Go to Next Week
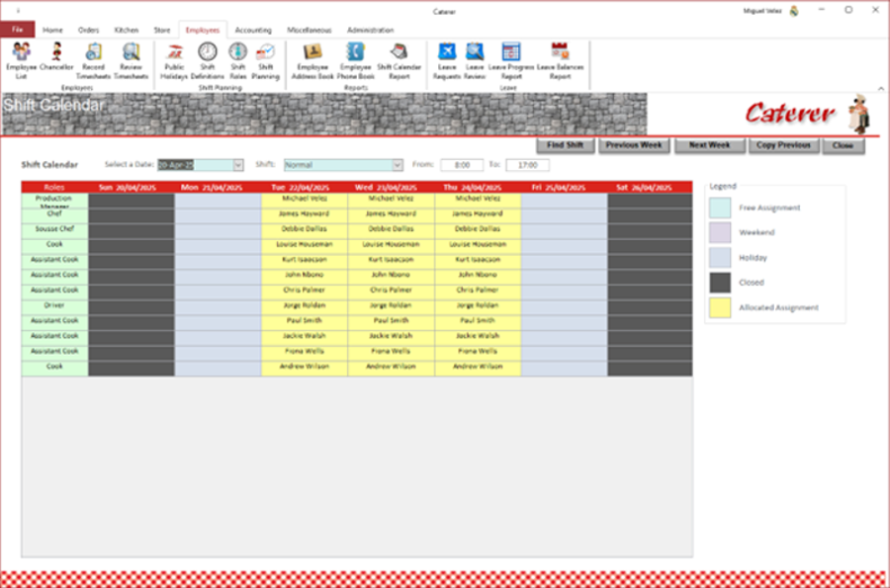The height and width of the screenshot is (588, 890). pos(709,145)
